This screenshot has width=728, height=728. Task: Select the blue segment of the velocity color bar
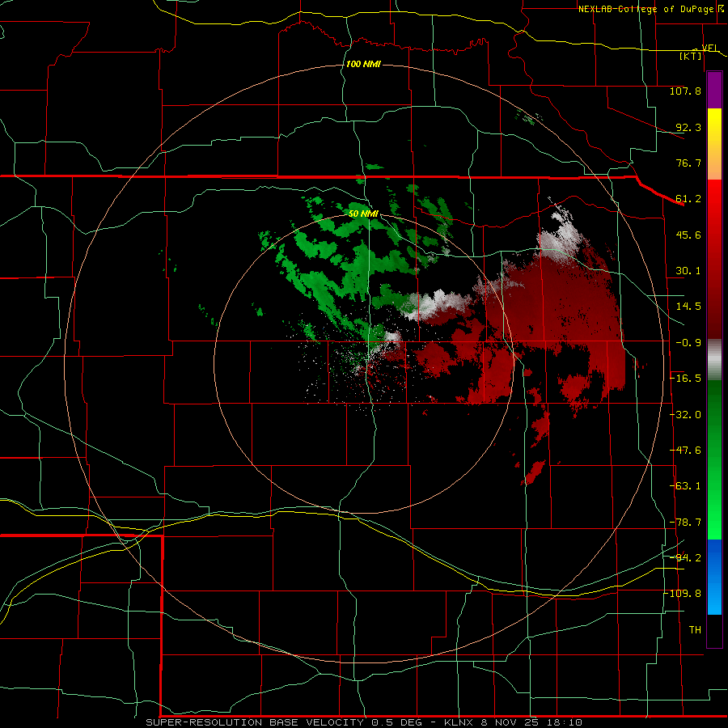(714, 577)
